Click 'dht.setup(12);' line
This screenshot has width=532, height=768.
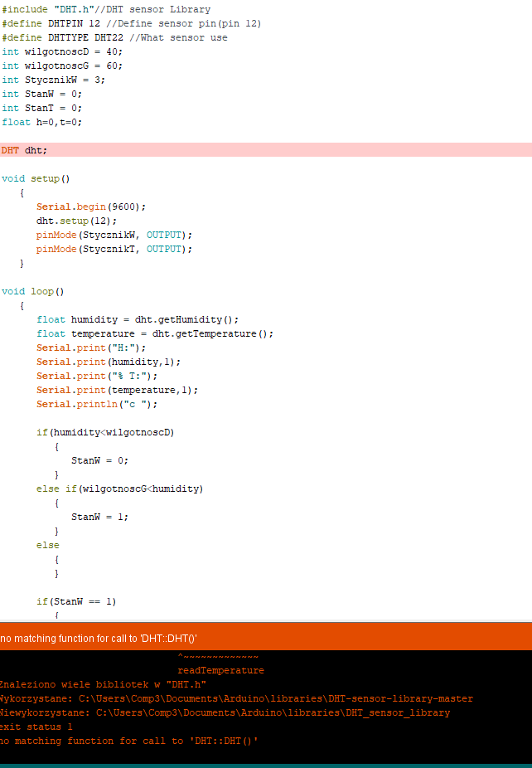tap(77, 221)
